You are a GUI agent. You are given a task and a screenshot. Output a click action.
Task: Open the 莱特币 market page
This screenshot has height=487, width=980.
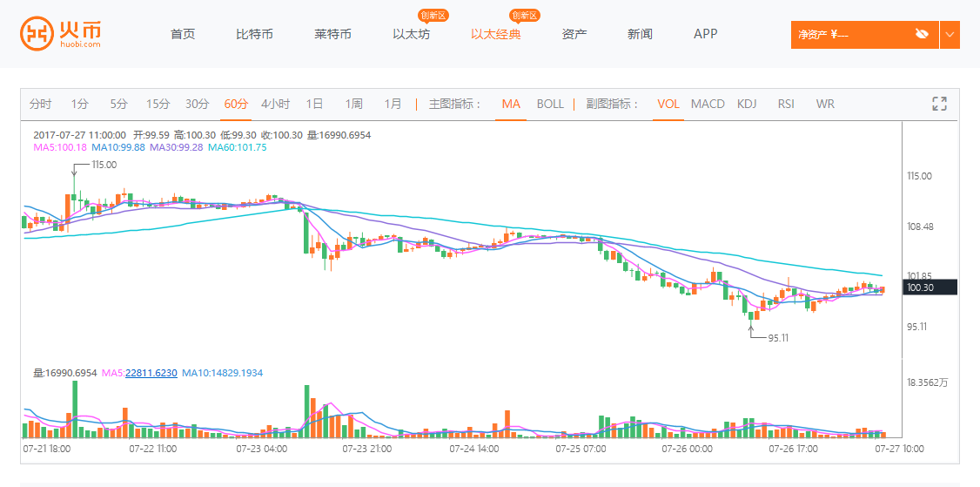pyautogui.click(x=332, y=34)
